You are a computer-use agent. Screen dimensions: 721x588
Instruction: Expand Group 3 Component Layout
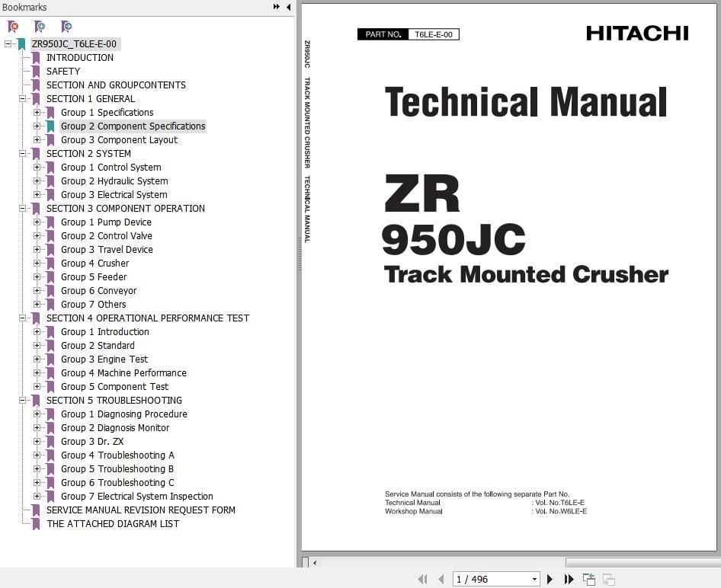pos(37,140)
